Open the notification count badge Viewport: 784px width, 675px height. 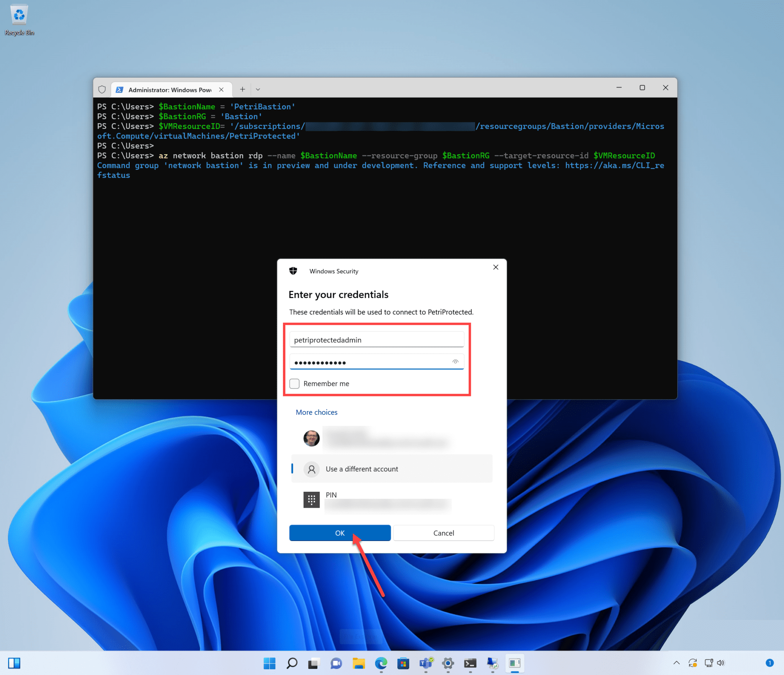[769, 663]
